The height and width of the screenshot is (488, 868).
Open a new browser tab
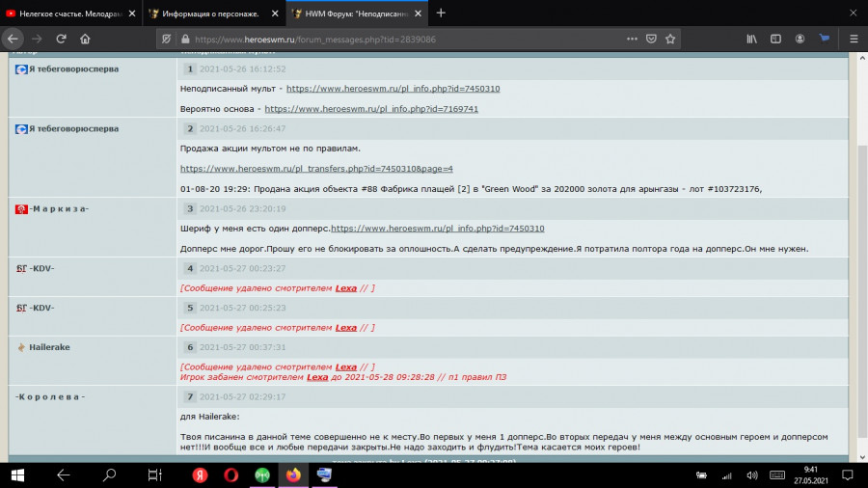(441, 14)
